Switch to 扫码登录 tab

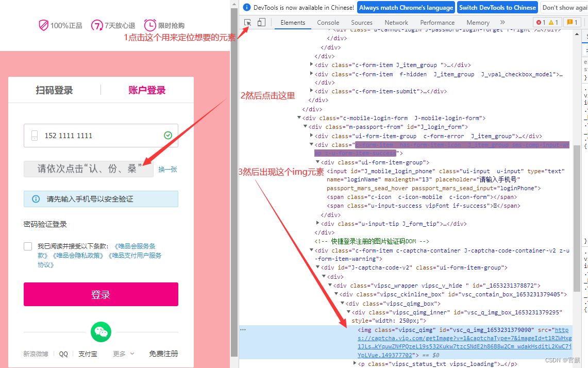pyautogui.click(x=55, y=90)
